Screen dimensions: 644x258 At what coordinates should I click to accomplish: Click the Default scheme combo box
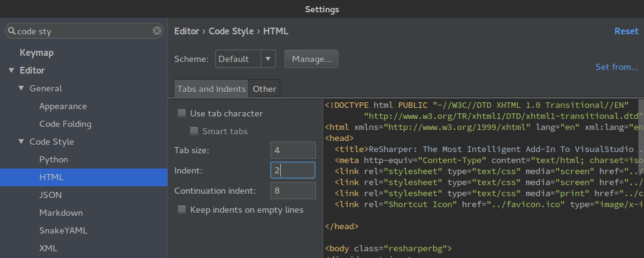[245, 59]
